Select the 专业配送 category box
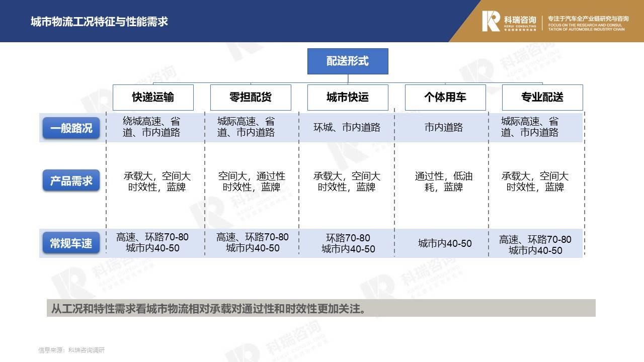 pos(542,97)
